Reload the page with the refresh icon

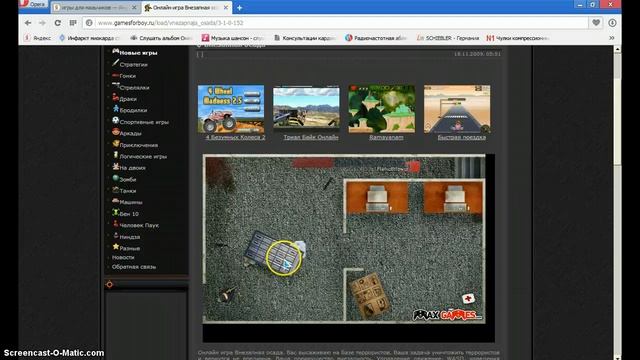tap(58, 23)
